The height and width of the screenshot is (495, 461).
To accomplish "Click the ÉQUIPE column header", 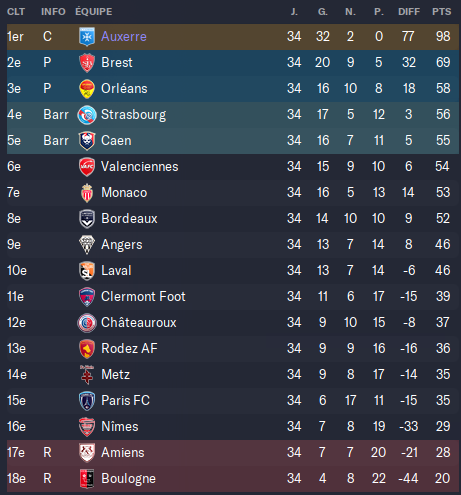I will 94,12.
